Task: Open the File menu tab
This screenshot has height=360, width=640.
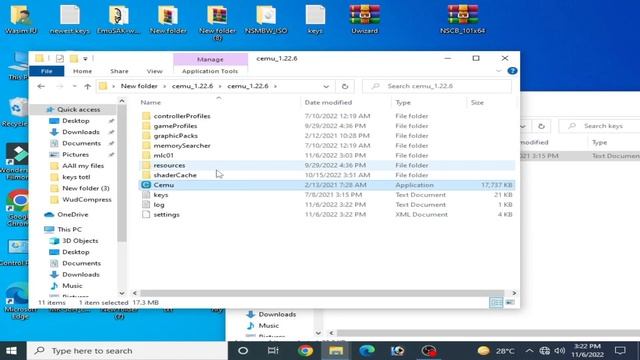Action: pos(47,71)
